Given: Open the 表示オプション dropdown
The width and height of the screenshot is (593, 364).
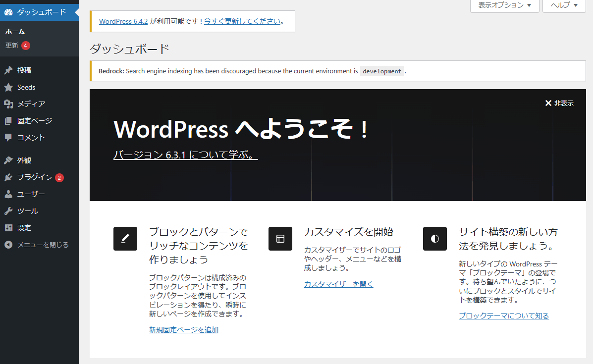Looking at the screenshot, I should coord(504,5).
